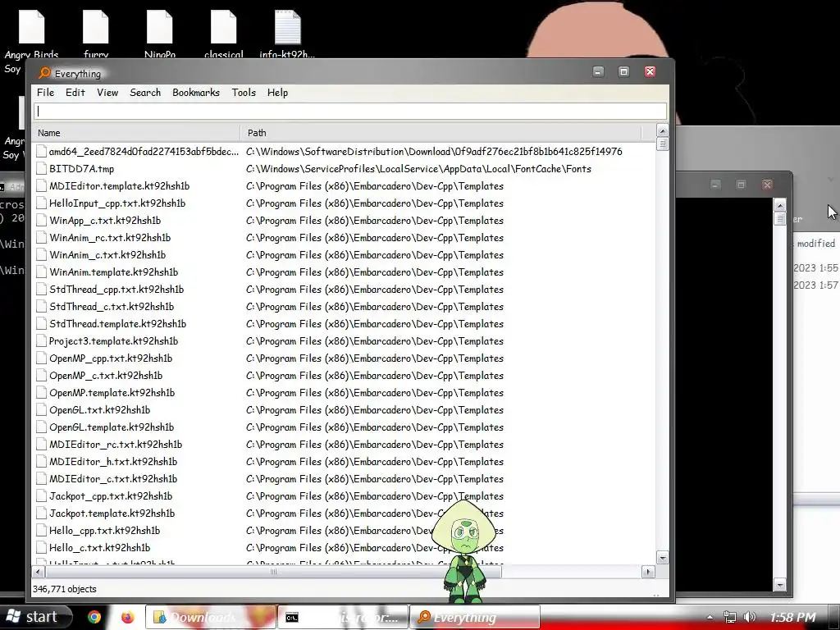Open the File menu in Everything

(x=46, y=93)
